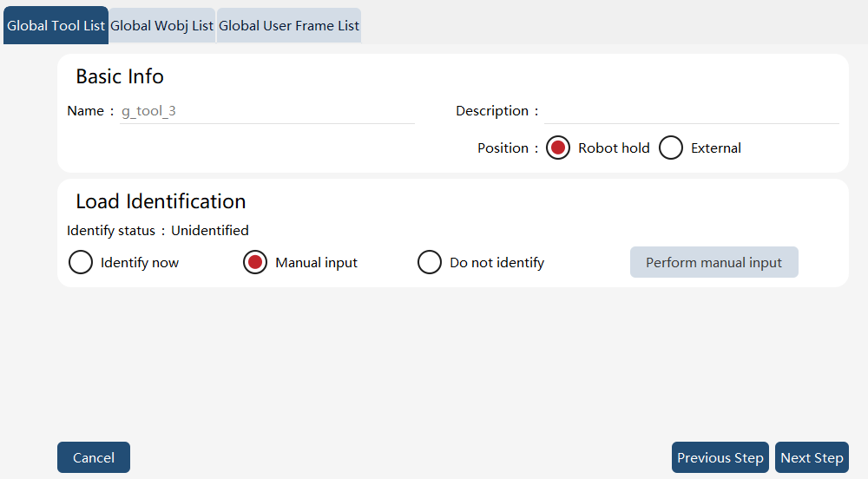Click the Robot hold label text

(x=614, y=148)
